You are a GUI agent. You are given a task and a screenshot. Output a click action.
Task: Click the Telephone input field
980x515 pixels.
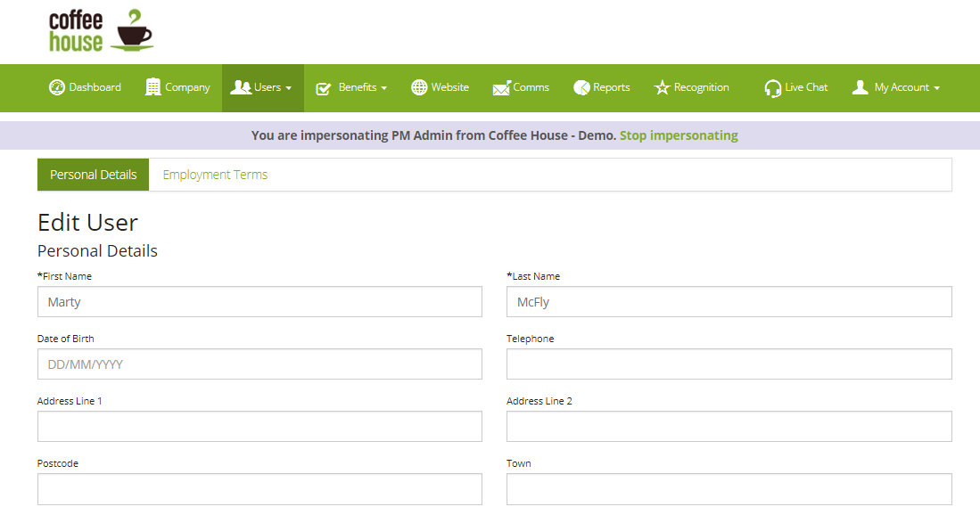[x=729, y=364]
